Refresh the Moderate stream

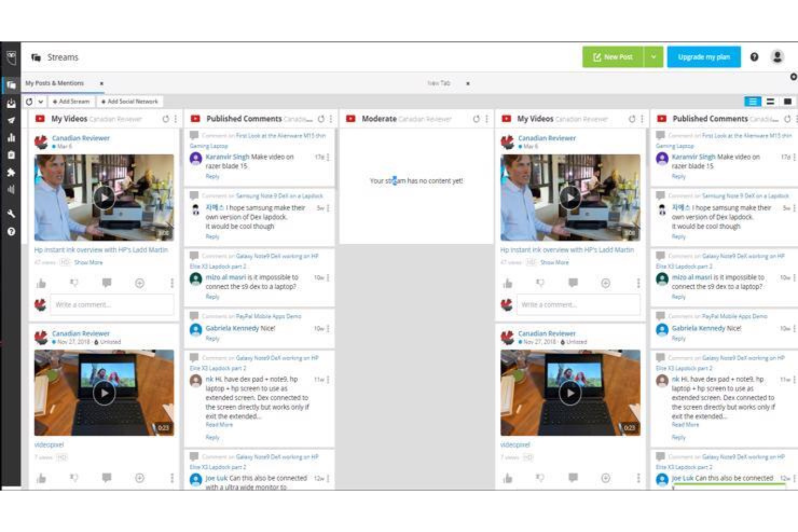[476, 119]
